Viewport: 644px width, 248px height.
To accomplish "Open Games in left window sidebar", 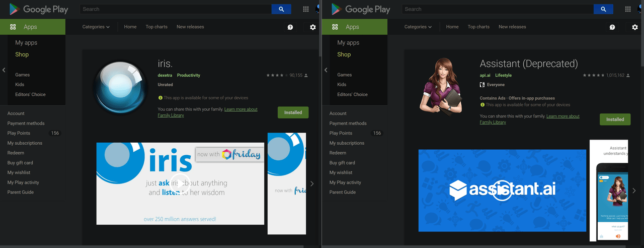I will (22, 75).
